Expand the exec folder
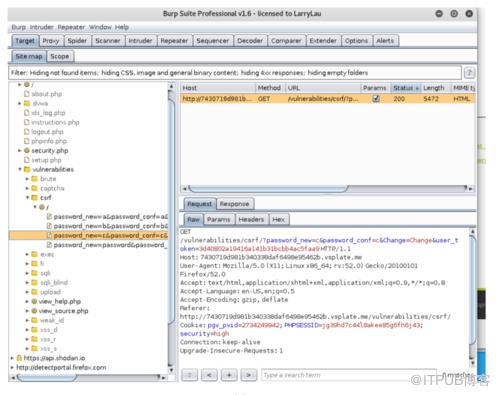500x395 pixels. coord(27,254)
